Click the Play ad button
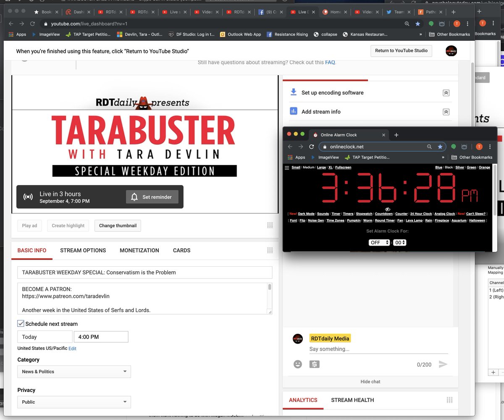 click(29, 226)
